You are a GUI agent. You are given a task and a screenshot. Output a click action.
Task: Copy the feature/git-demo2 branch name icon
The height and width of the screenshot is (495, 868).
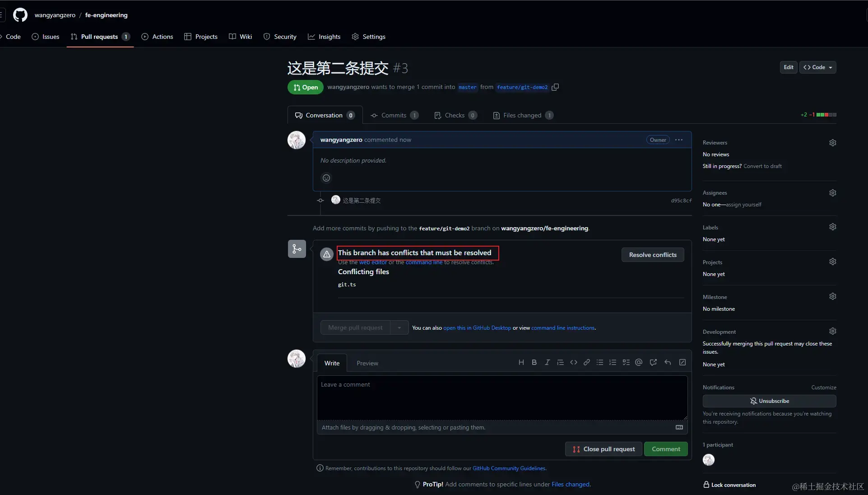click(x=555, y=87)
